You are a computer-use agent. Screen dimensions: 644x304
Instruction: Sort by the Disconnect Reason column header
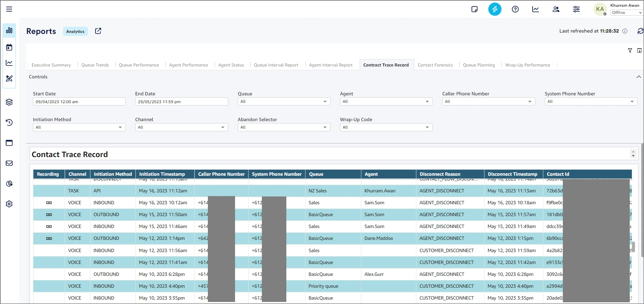440,174
